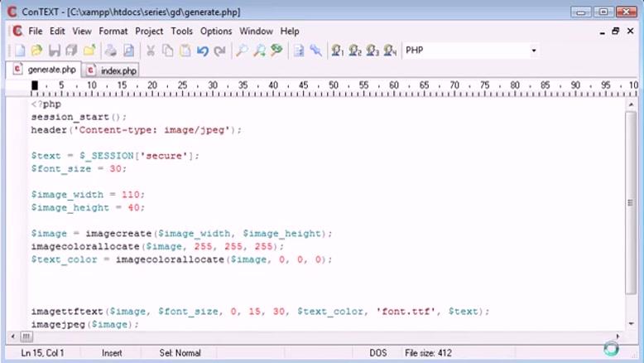Viewport: 644px width, 363px height.
Task: Click the blue Undo arrow
Action: point(203,51)
